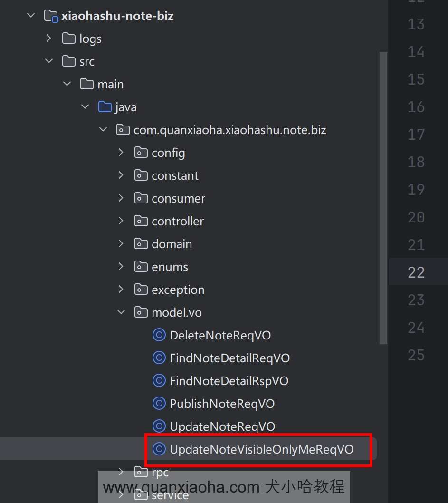Click the class icon beside DeleteNoteReqVO

point(159,335)
